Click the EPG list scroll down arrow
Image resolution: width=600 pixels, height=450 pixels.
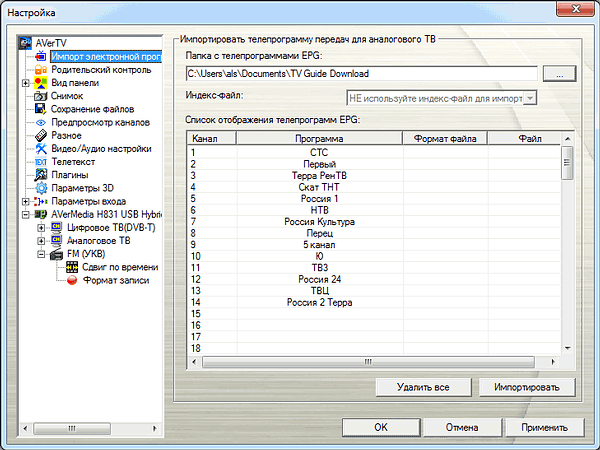pyautogui.click(x=567, y=348)
